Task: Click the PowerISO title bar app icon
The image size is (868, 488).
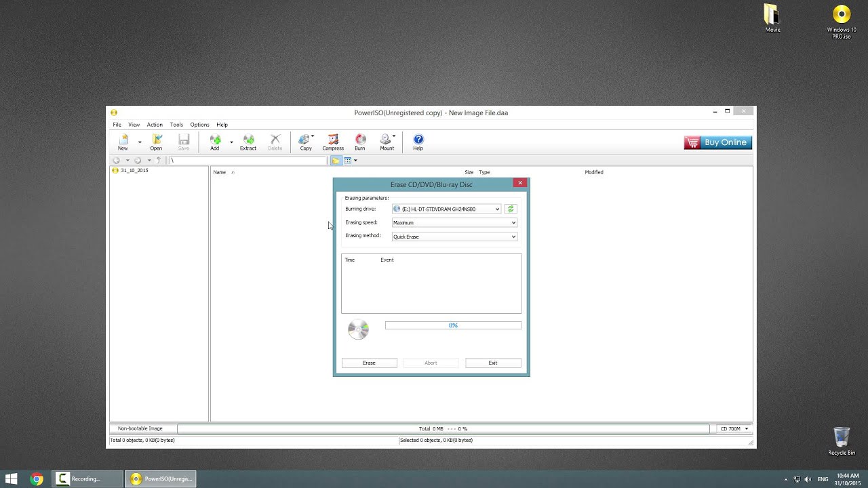Action: point(114,113)
